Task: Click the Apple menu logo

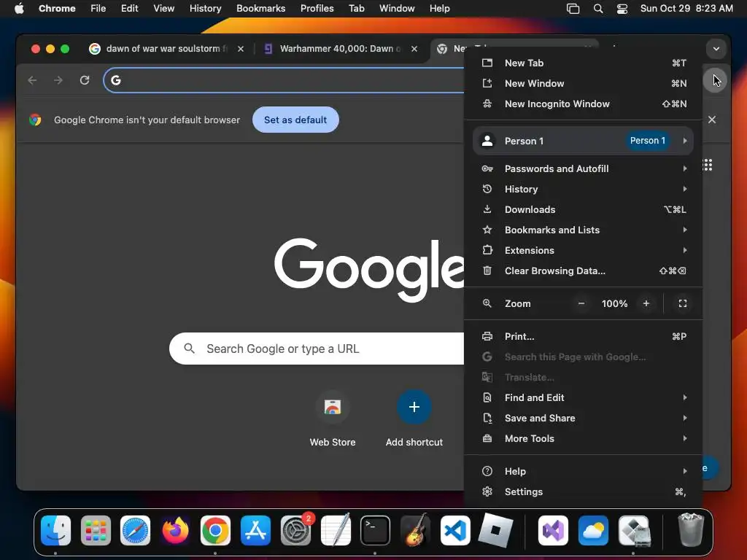Action: 19,8
